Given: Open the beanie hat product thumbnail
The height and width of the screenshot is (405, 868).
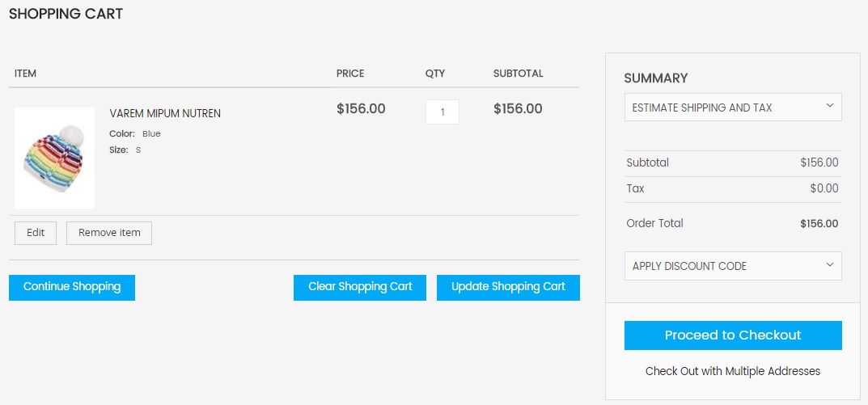Looking at the screenshot, I should (54, 158).
